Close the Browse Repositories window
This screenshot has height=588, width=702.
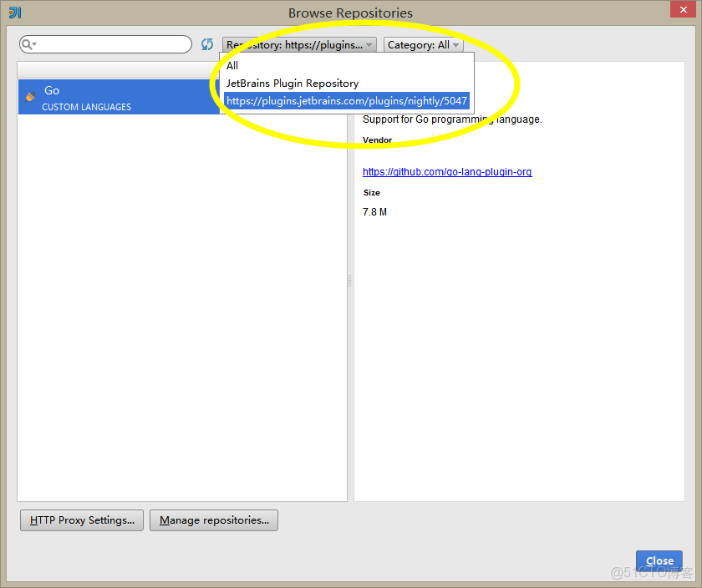(x=684, y=9)
